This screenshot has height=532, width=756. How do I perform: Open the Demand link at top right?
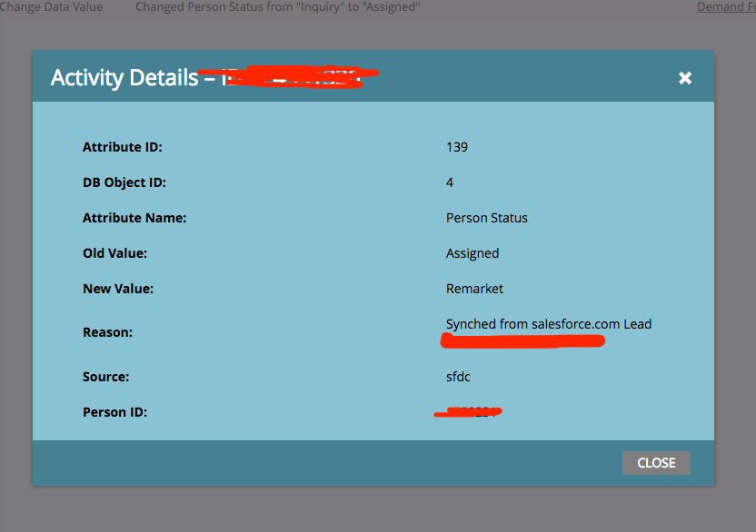(x=725, y=7)
